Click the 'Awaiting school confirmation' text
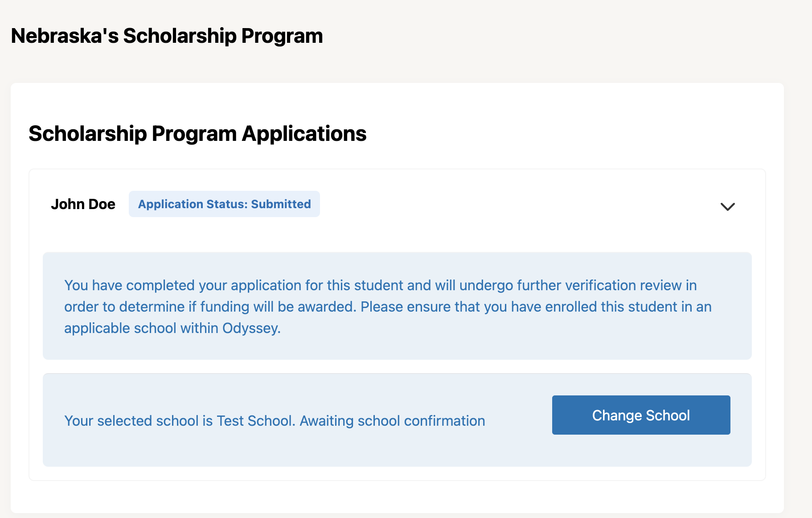Image resolution: width=812 pixels, height=518 pixels. point(392,421)
